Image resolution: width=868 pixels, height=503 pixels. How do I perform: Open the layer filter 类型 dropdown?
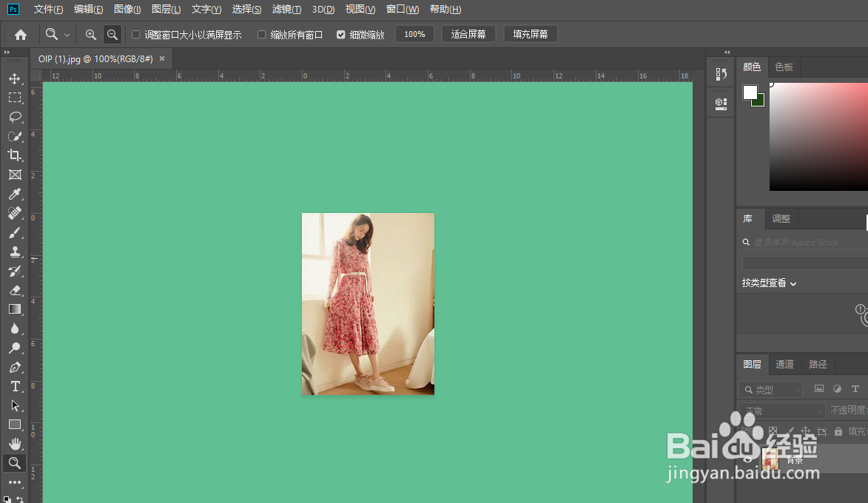771,390
